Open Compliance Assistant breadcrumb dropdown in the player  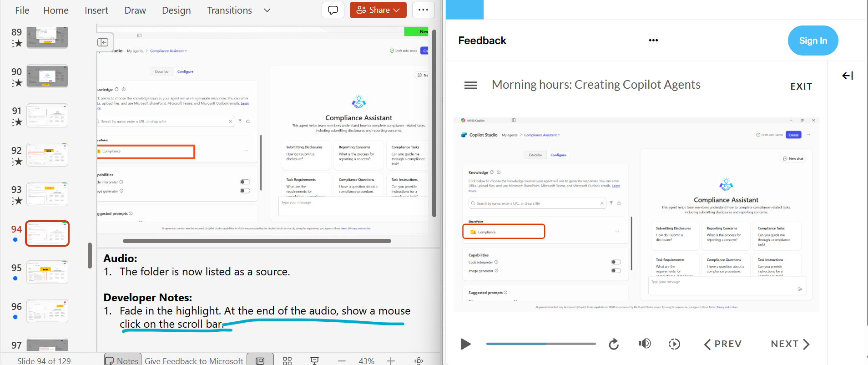(542, 135)
